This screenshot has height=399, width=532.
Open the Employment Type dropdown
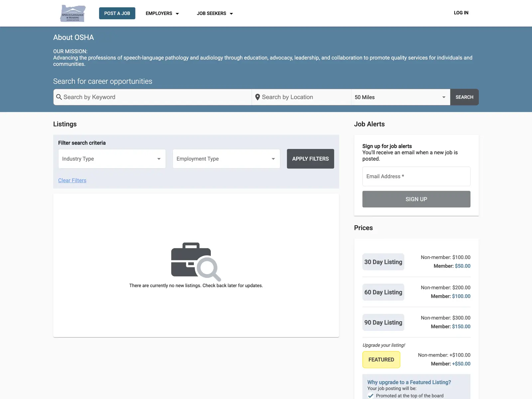point(226,159)
